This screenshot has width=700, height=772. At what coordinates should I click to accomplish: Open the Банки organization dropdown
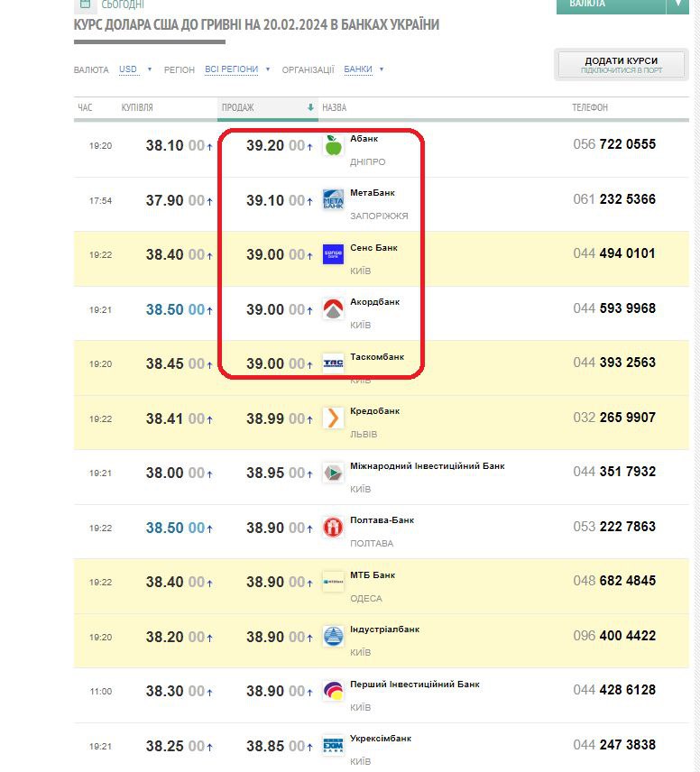(363, 69)
